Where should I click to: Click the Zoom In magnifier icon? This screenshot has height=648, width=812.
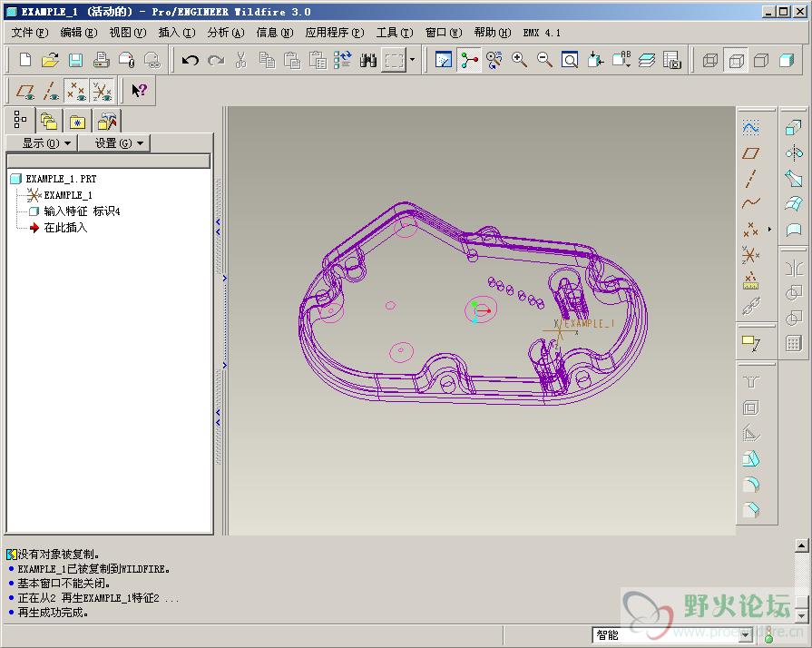click(520, 61)
